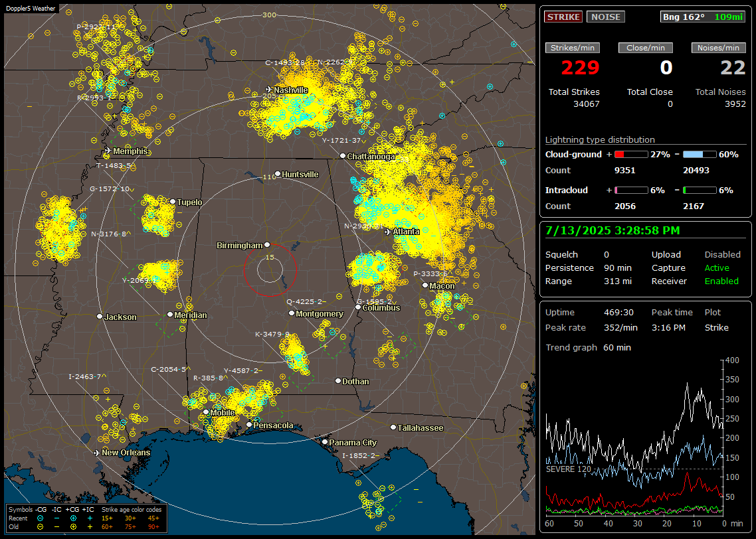The image size is (756, 539).
Task: Click the Recent +CG legend symbol
Action: 73,518
